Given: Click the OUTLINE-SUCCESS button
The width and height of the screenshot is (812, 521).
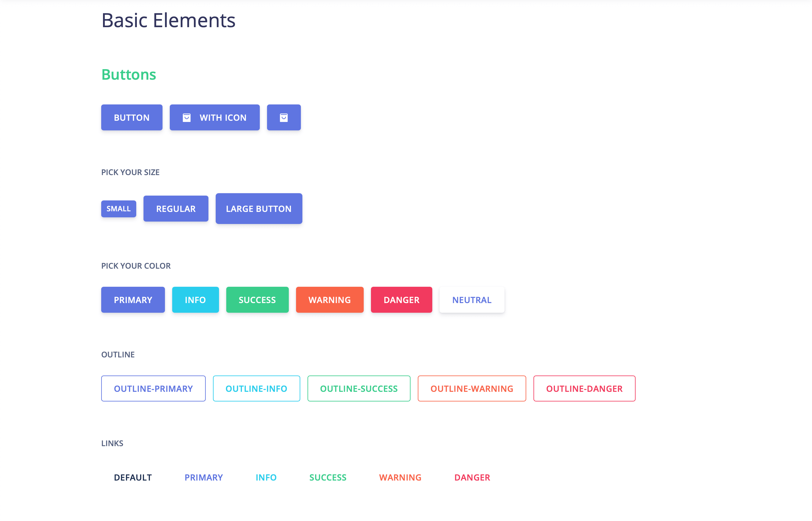Looking at the screenshot, I should tap(359, 388).
